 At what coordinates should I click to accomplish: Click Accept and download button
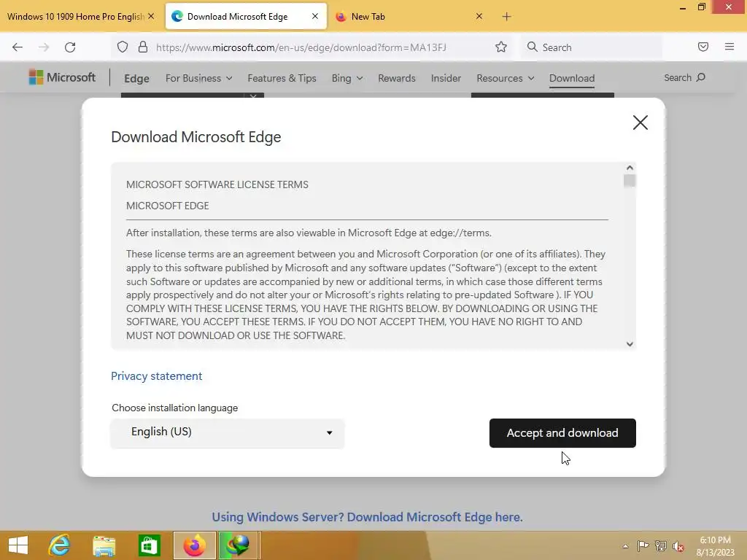pos(562,433)
